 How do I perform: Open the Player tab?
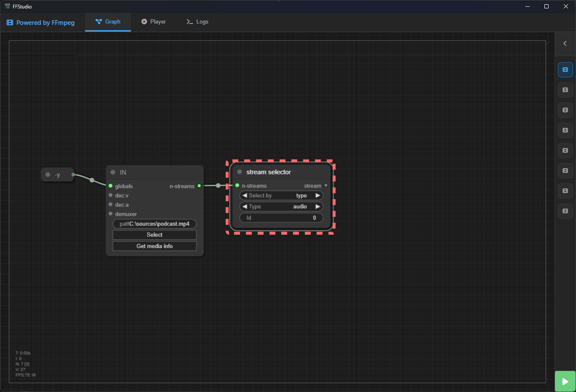point(154,22)
